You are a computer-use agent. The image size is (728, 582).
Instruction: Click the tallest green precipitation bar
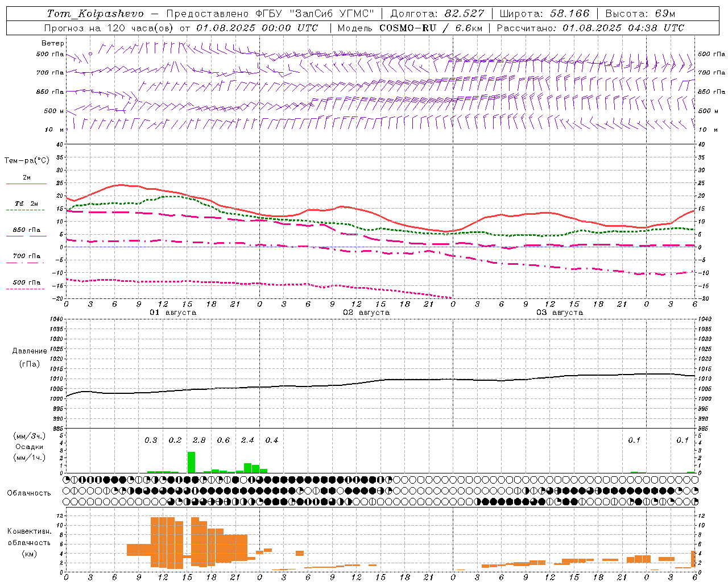191,462
